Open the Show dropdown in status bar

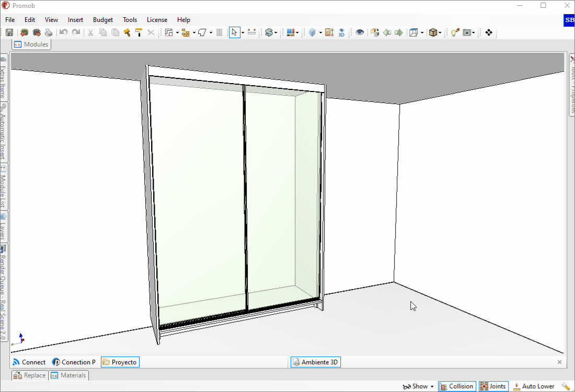point(418,386)
